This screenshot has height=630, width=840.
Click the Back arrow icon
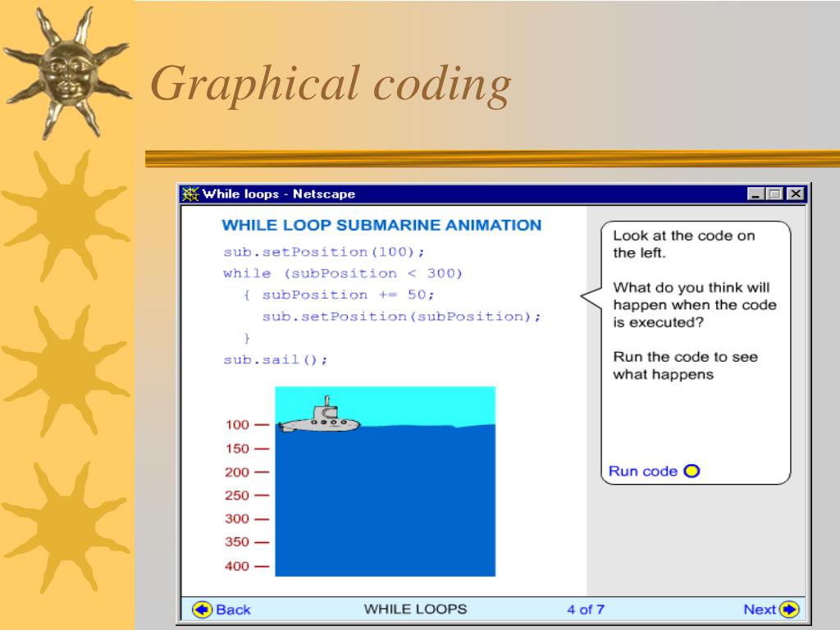(203, 609)
